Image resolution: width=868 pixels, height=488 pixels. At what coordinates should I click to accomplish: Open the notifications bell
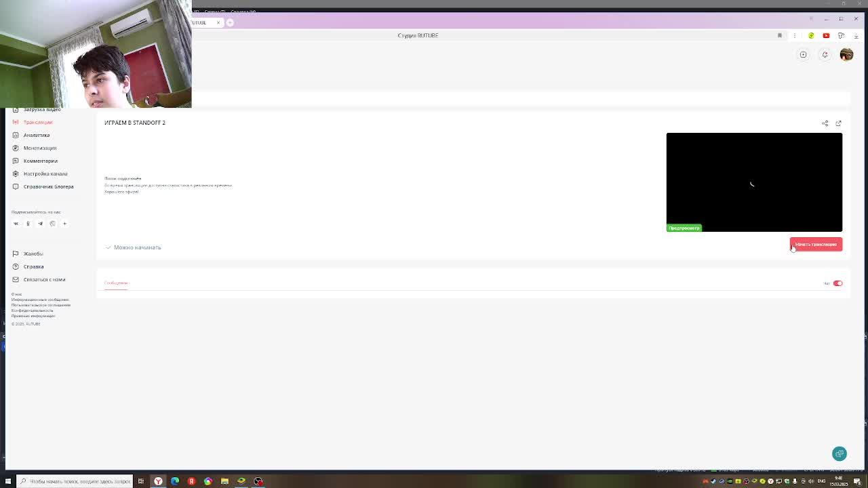click(x=825, y=55)
